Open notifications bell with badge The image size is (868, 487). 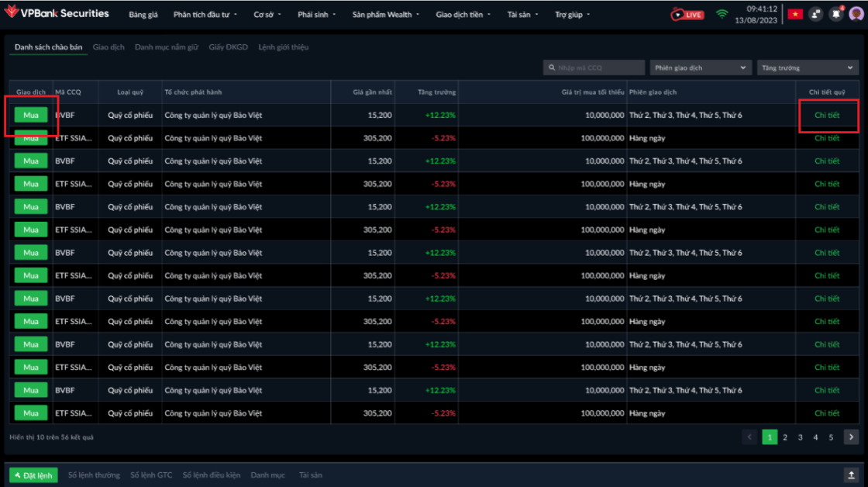point(836,14)
